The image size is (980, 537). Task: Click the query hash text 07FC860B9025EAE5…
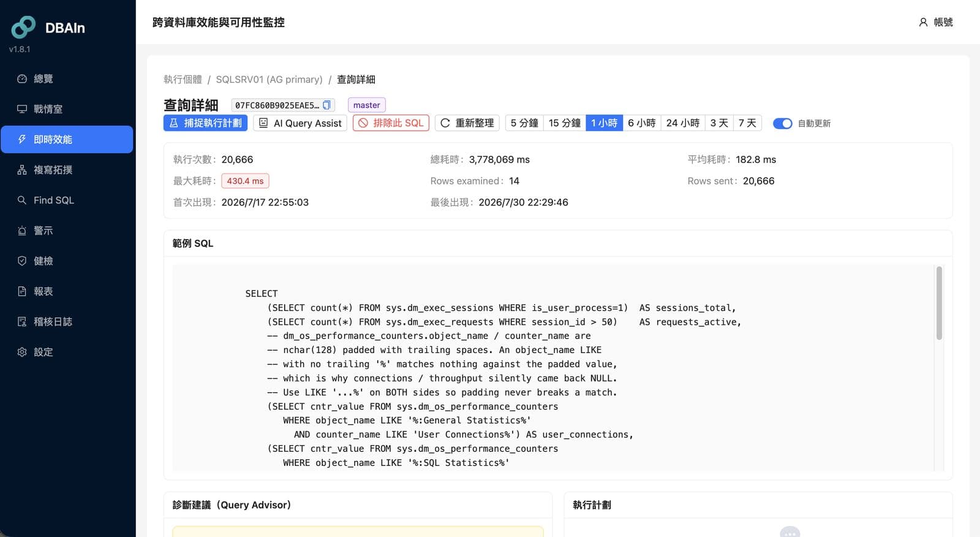(x=277, y=105)
